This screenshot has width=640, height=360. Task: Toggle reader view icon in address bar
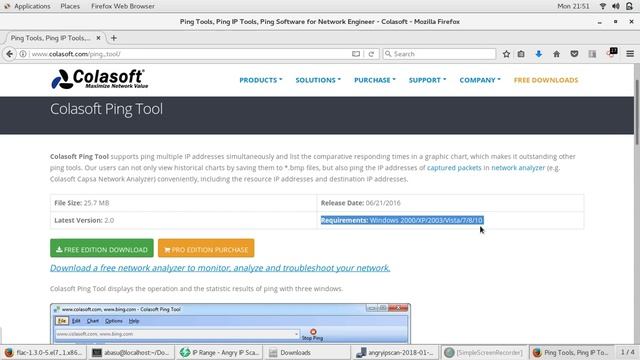[x=356, y=54]
